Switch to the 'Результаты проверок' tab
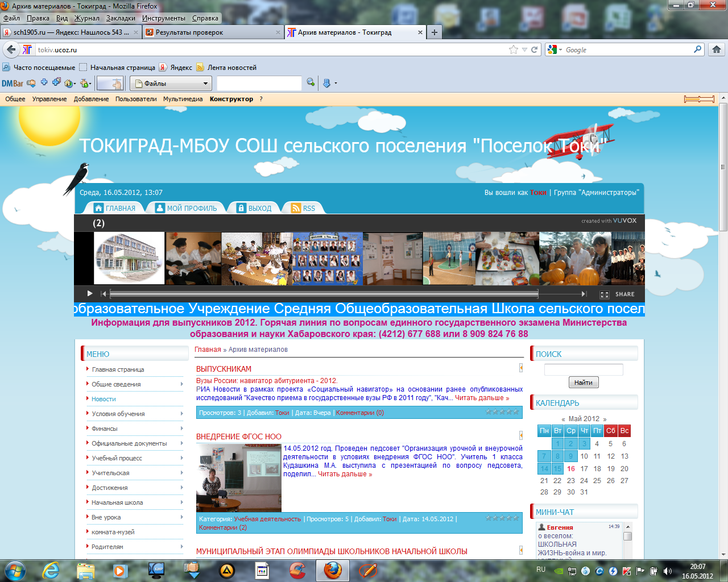Screen dimensions: 728x582 coord(213,32)
